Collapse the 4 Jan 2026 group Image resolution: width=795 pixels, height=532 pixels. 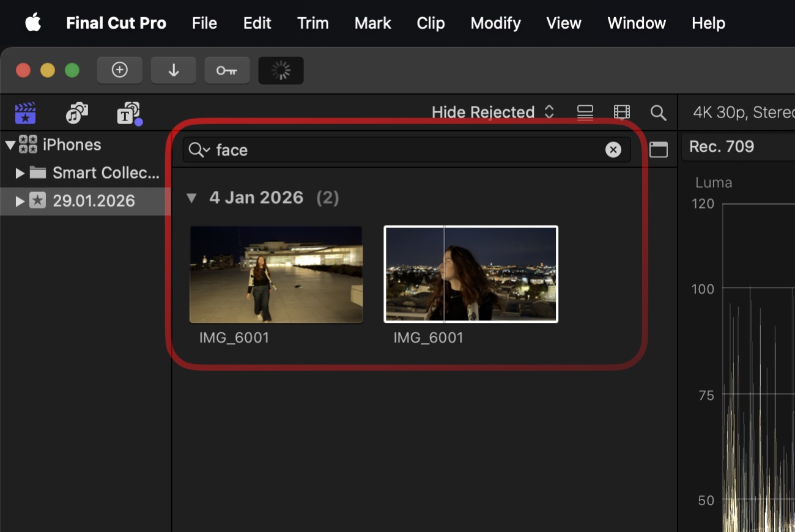pyautogui.click(x=191, y=198)
